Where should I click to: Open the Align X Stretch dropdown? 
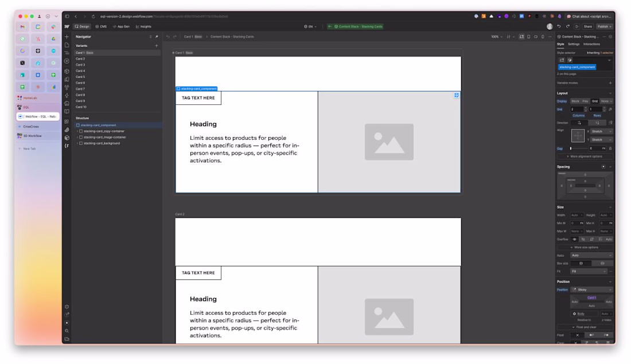tap(602, 131)
